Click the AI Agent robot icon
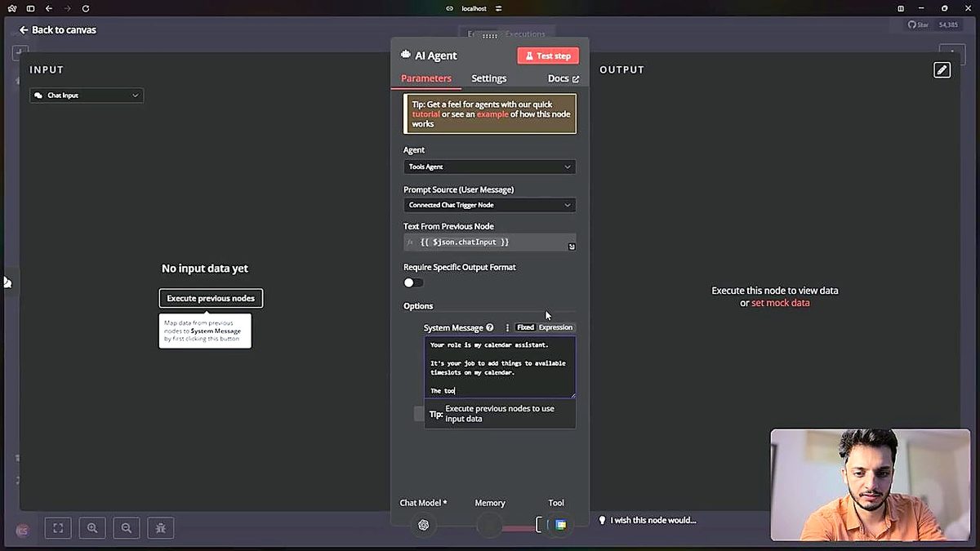The image size is (980, 551). click(406, 56)
